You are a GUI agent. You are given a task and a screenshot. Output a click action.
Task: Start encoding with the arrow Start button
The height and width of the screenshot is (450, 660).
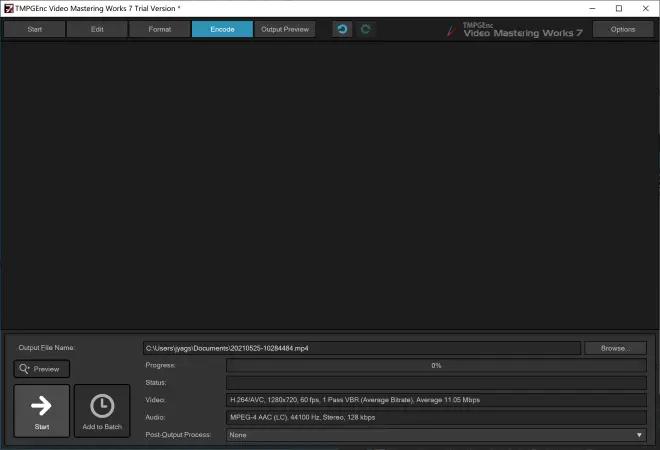(x=42, y=410)
